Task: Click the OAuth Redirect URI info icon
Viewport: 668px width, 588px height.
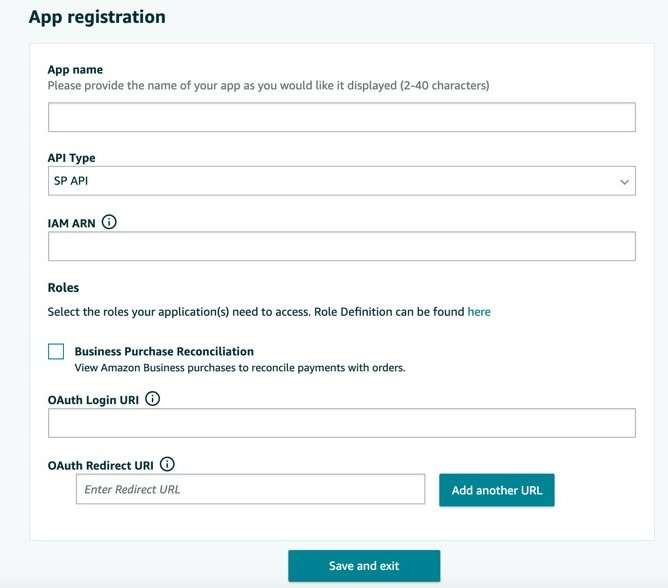Action: [167, 465]
